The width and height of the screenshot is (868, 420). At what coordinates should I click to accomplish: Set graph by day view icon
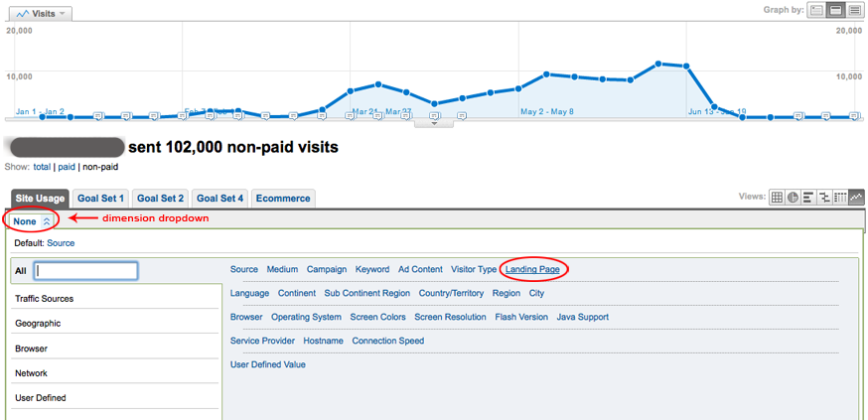pos(816,10)
